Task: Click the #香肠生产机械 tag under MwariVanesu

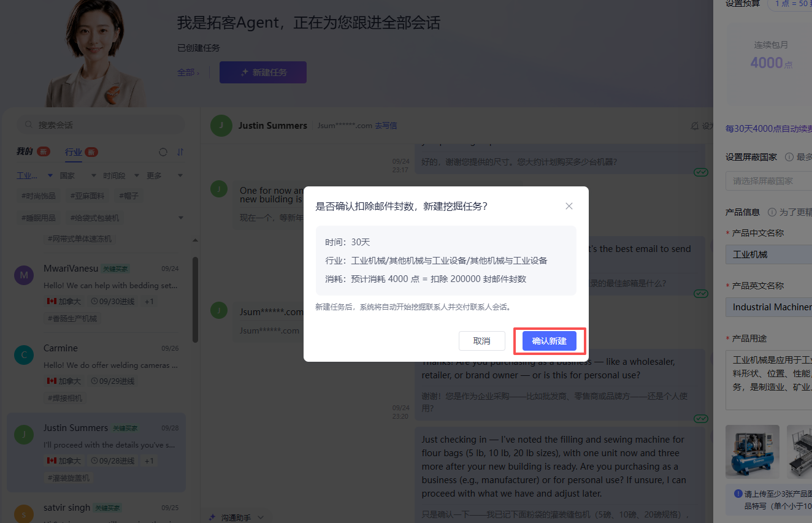Action: (72, 319)
